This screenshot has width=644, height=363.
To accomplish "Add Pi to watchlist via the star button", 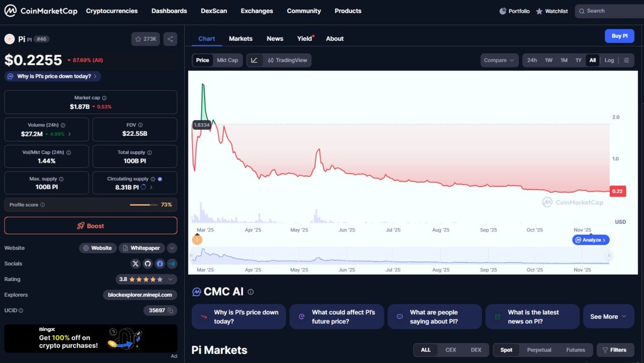I will tap(145, 39).
